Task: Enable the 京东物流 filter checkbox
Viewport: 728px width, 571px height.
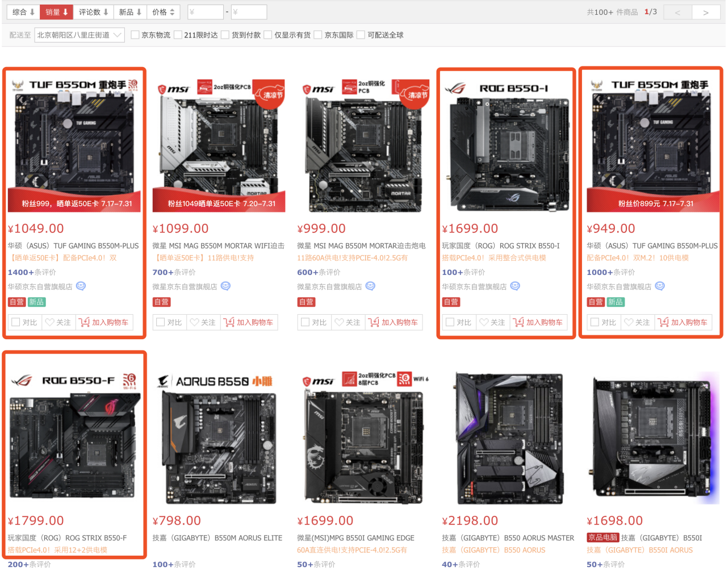Action: click(x=135, y=35)
